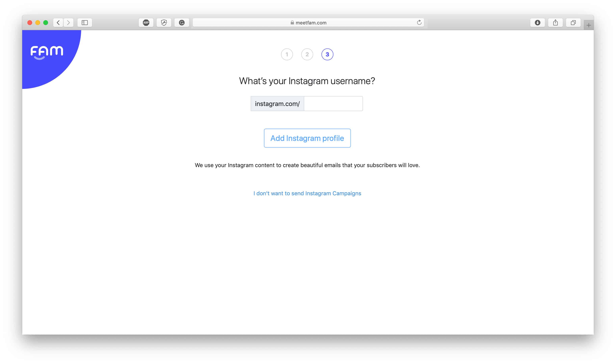Open the Grammarly extension icon
The height and width of the screenshot is (364, 616).
(x=182, y=23)
